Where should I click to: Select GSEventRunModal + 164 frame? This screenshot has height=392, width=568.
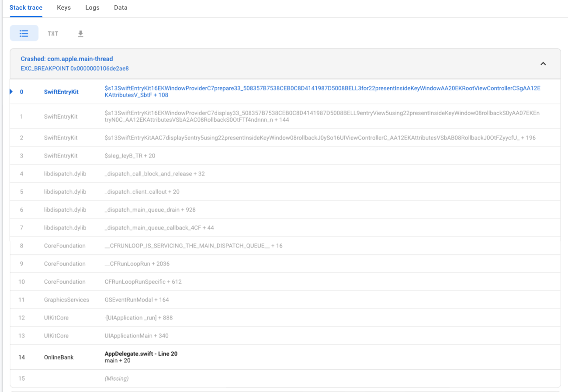click(137, 299)
